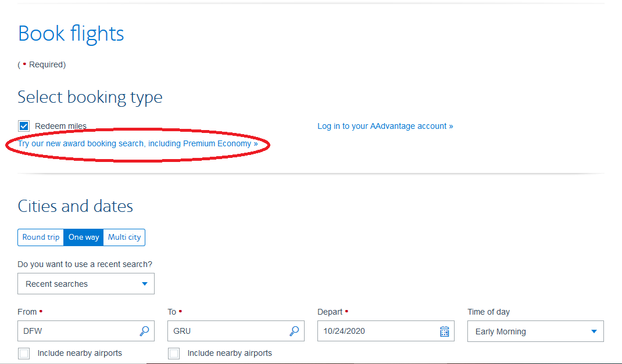This screenshot has height=364, width=622.
Task: Click the Redeem miles label
Action: click(x=60, y=126)
